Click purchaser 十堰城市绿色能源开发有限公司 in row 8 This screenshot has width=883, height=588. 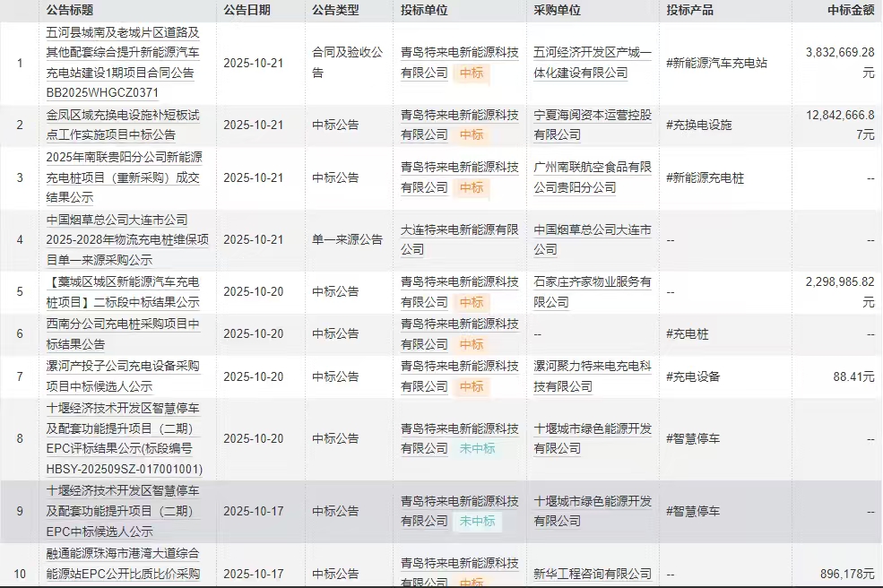(x=593, y=438)
